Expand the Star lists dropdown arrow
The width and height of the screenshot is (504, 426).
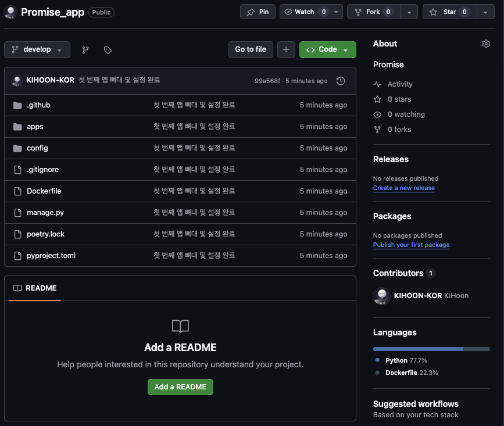[485, 12]
